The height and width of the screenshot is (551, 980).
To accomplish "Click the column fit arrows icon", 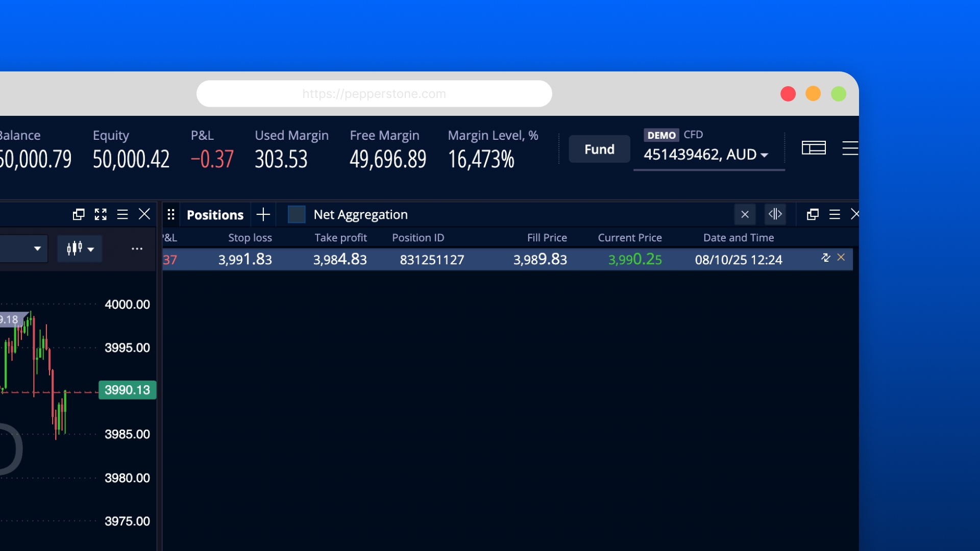I will [775, 214].
